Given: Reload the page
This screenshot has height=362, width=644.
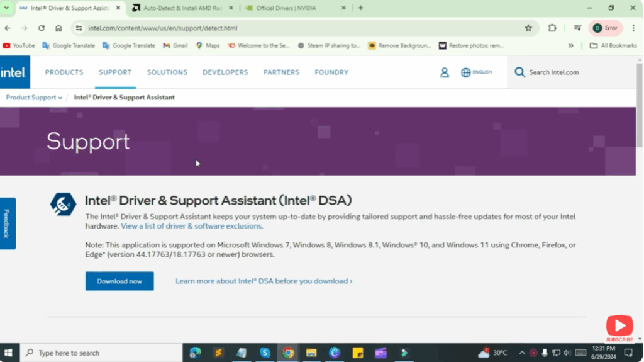Looking at the screenshot, I should click(42, 28).
